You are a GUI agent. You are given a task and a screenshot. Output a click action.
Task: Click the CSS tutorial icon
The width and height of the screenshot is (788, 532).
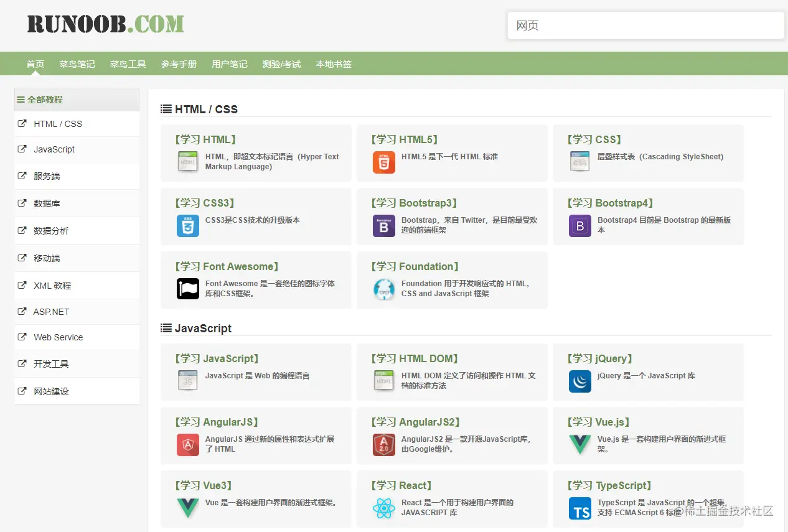pos(580,162)
